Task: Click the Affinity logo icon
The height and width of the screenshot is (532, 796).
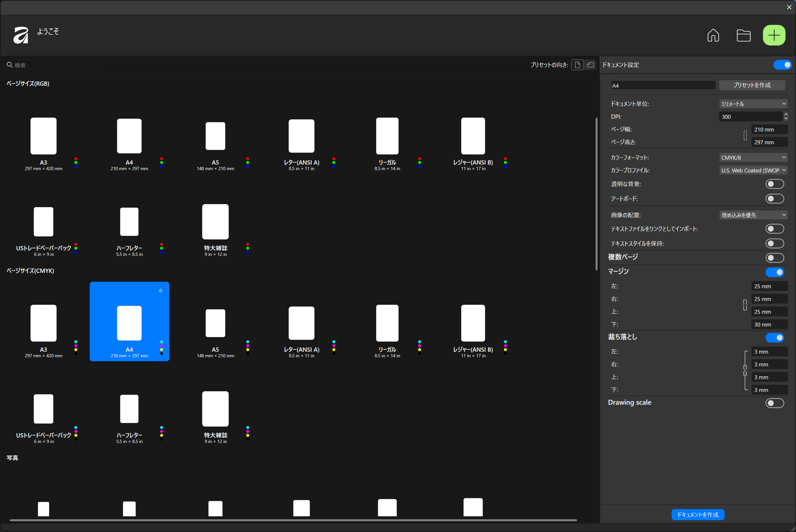Action: point(21,35)
